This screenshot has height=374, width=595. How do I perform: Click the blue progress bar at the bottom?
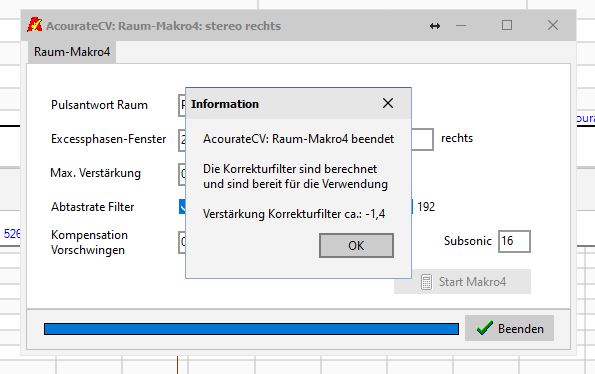(x=251, y=329)
